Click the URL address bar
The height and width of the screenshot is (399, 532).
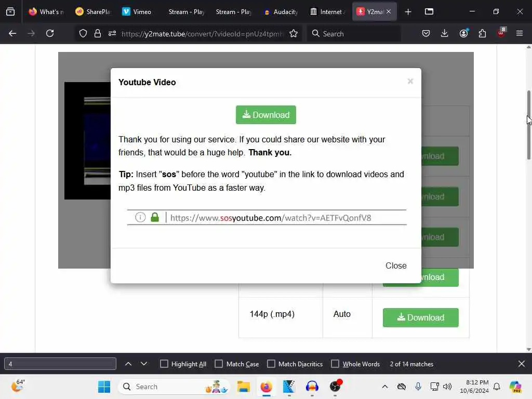[x=202, y=33]
